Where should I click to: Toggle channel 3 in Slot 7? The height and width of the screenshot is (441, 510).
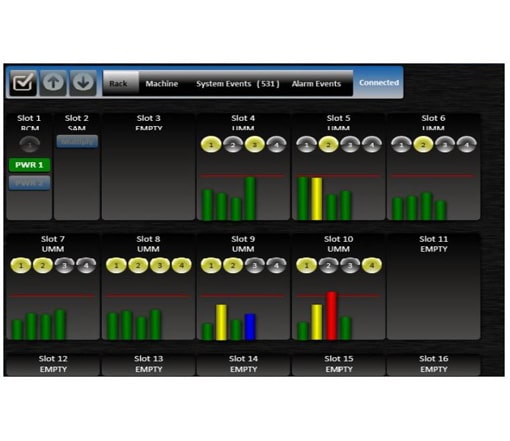pos(64,266)
